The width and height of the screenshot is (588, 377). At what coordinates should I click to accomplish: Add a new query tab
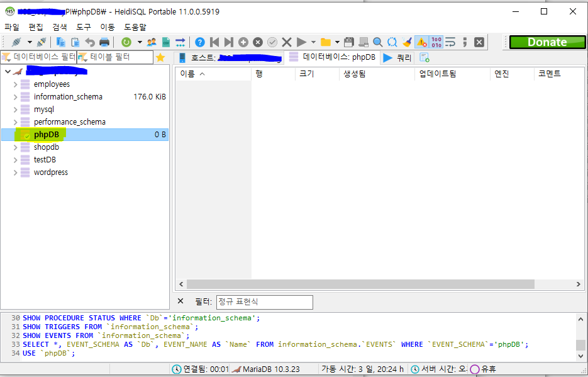point(424,58)
